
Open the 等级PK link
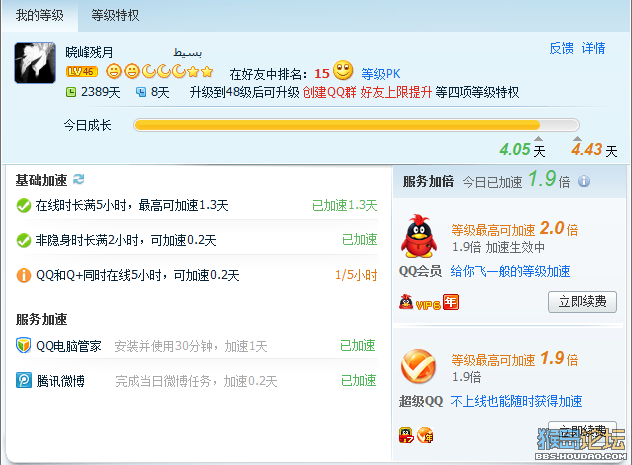(381, 74)
